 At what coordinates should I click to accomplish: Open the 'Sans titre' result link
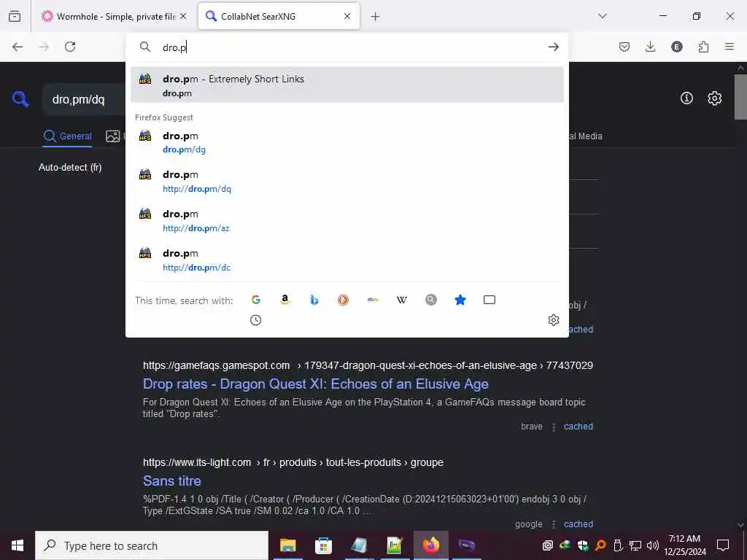tap(172, 481)
